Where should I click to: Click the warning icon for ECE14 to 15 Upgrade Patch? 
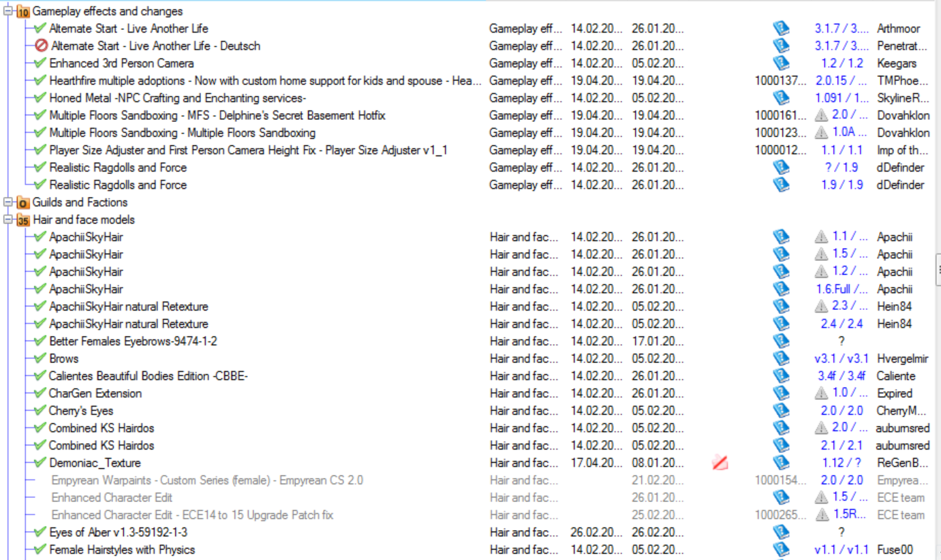tap(822, 515)
